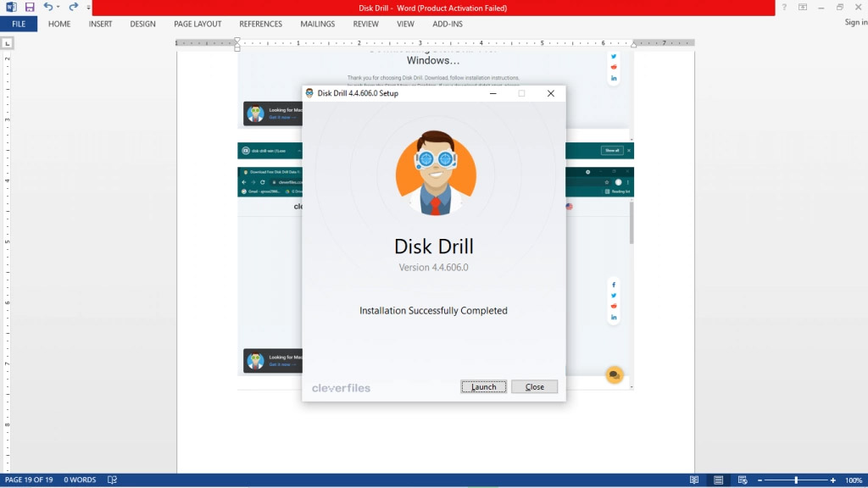868x488 pixels.
Task: Click the Sign in link
Action: [x=856, y=22]
